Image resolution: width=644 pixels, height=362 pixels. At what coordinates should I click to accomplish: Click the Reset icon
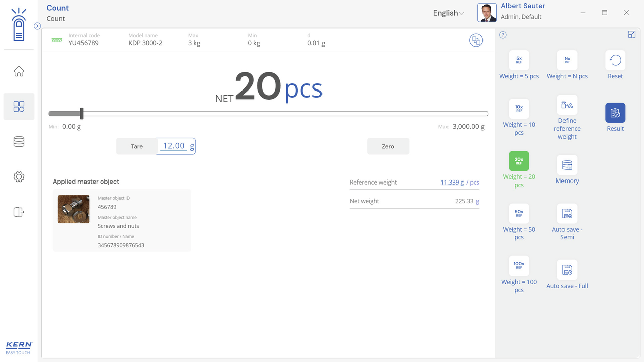click(615, 60)
